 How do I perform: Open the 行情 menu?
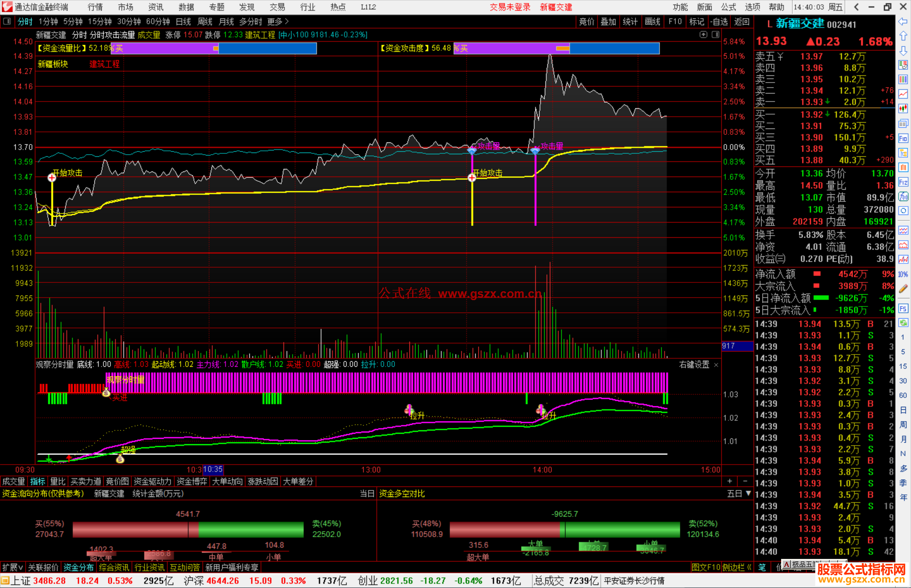point(95,7)
